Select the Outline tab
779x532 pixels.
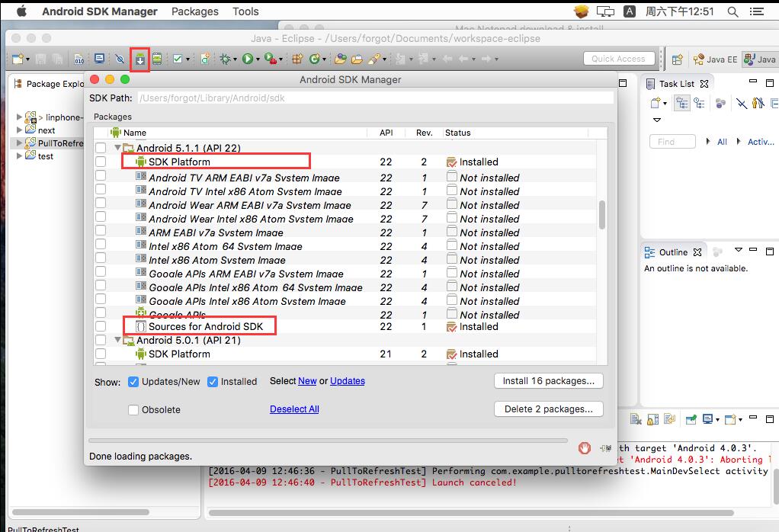[673, 252]
